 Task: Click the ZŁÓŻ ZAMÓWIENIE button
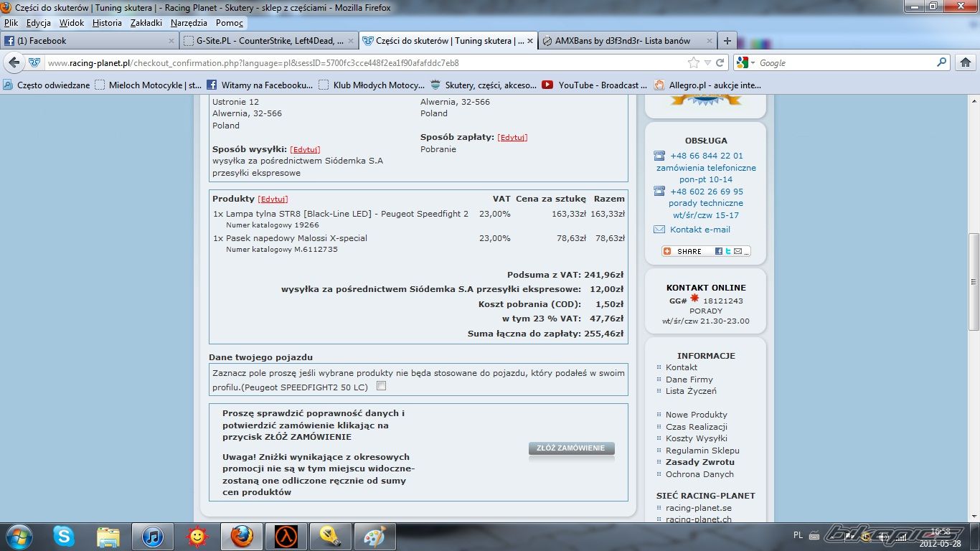click(x=571, y=448)
